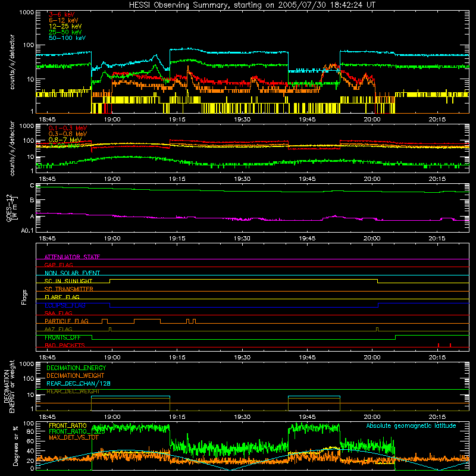The width and height of the screenshot is (476, 476).
Task: Click the PARTICLE_FLAG label
Action: tap(67, 321)
